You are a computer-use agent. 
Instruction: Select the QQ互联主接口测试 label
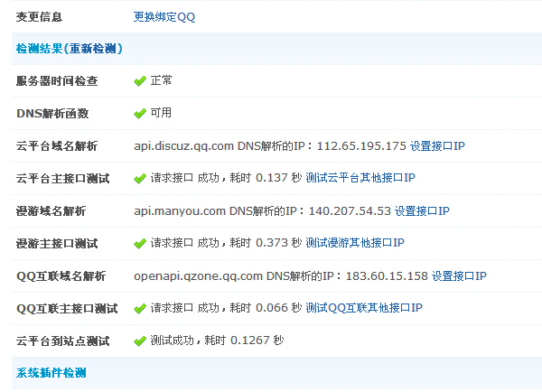click(x=67, y=308)
